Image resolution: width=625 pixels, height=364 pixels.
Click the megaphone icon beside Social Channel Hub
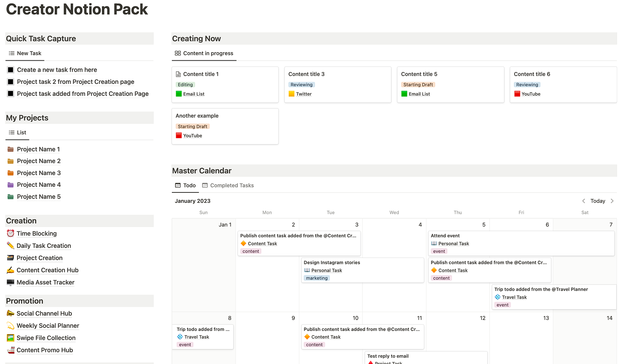click(x=10, y=313)
